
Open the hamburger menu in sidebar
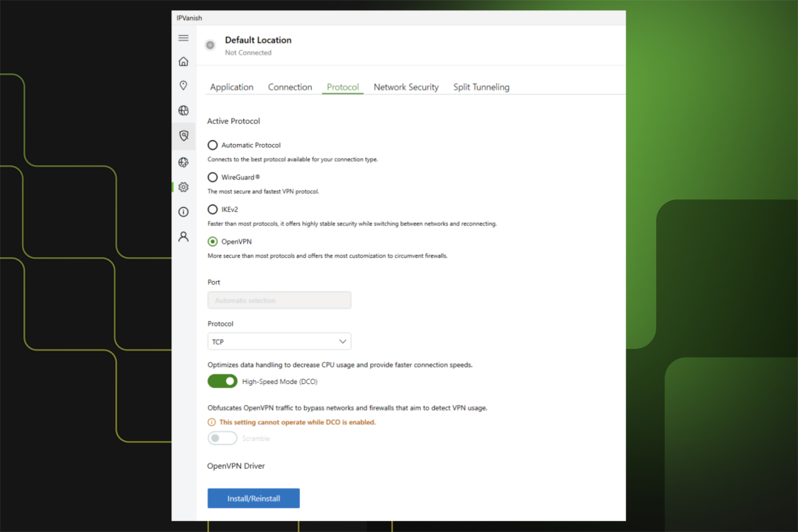[x=184, y=38]
